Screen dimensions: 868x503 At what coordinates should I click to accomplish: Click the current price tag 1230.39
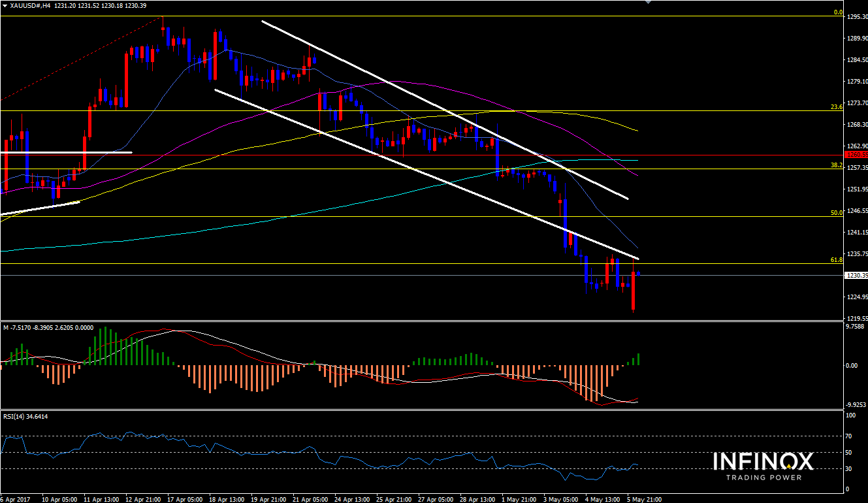click(x=856, y=275)
